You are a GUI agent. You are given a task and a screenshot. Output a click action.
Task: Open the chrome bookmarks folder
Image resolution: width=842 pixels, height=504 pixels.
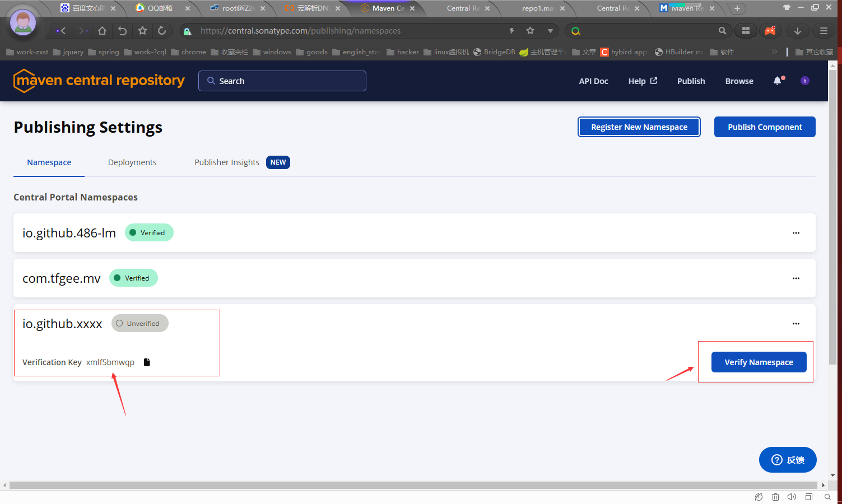click(x=188, y=52)
